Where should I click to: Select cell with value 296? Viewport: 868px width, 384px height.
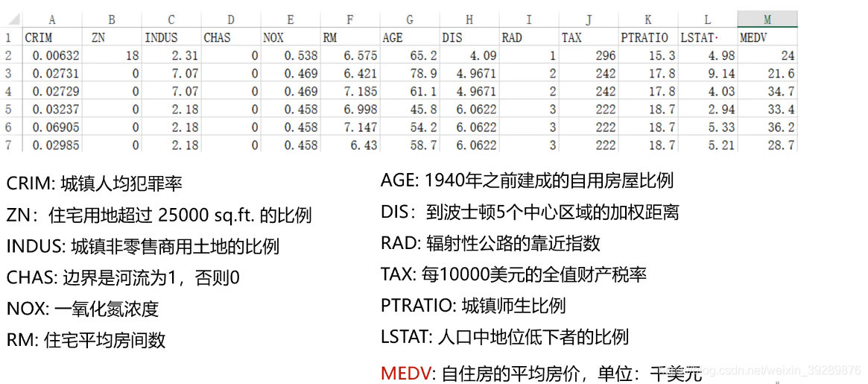(588, 56)
